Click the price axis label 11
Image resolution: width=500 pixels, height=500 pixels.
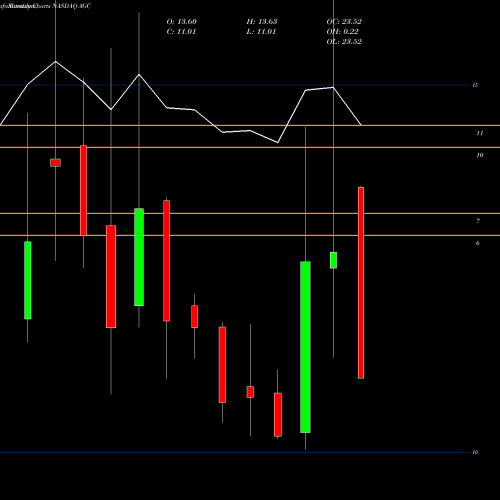tap(480, 133)
